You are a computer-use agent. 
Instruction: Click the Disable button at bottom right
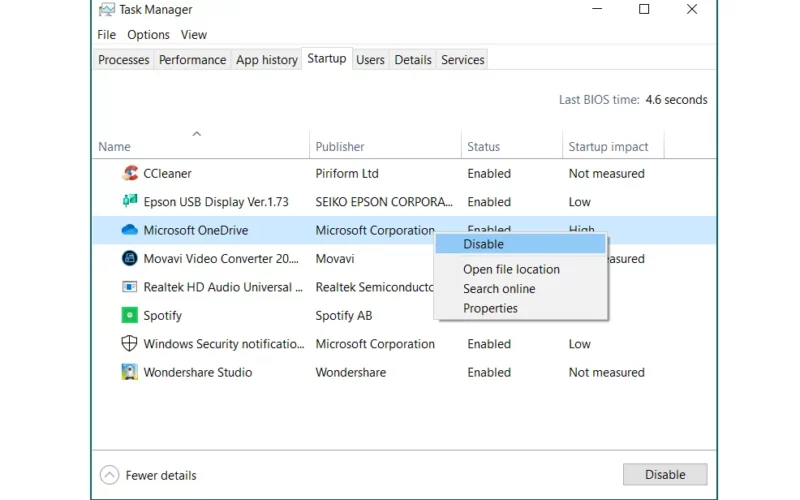[665, 474]
